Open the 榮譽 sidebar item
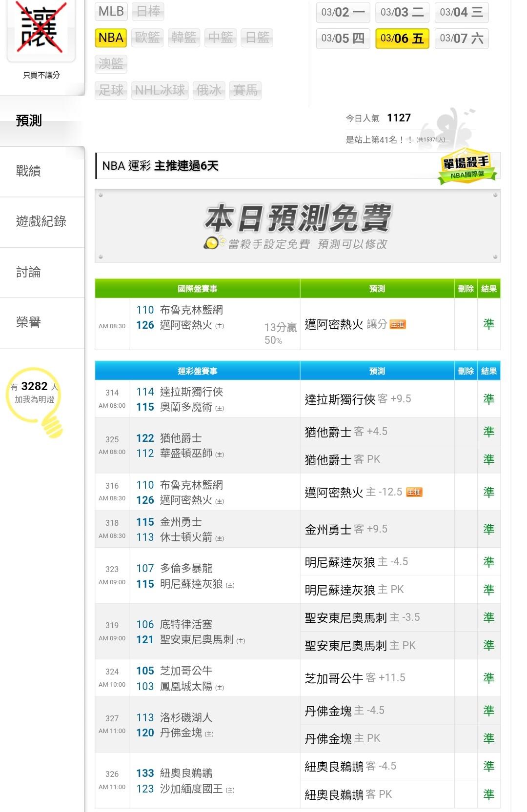This screenshot has width=527, height=812. click(29, 322)
